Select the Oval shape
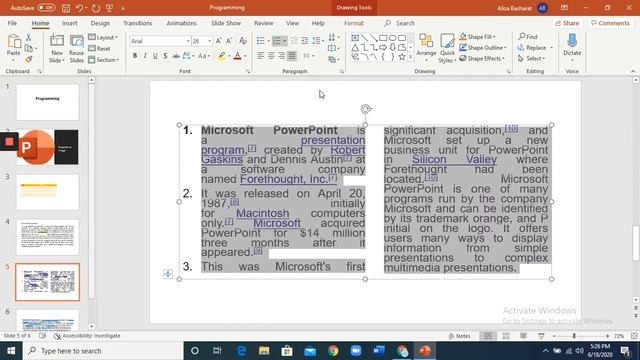Screen dimensions: 640x360 (x=393, y=38)
